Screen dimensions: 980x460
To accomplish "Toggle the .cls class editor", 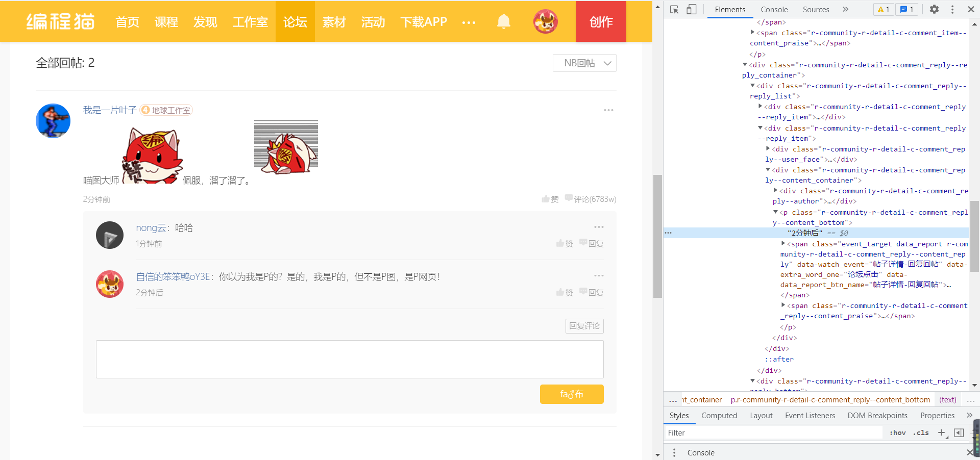I will pos(922,432).
